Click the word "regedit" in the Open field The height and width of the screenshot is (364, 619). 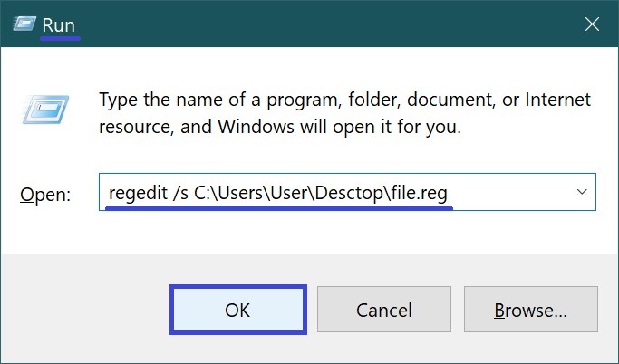(133, 193)
